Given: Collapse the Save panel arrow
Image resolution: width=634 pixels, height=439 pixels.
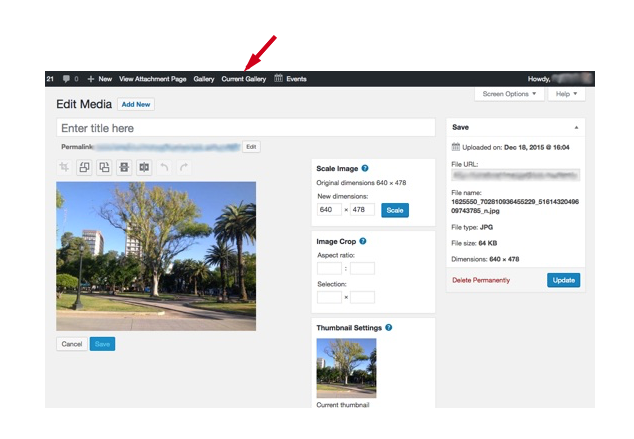Looking at the screenshot, I should [x=576, y=127].
